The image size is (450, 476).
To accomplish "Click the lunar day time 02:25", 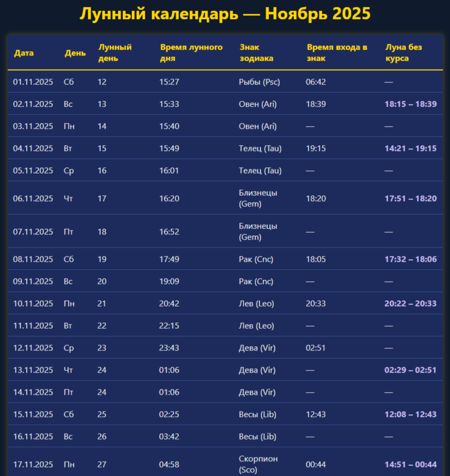I will pyautogui.click(x=169, y=414).
